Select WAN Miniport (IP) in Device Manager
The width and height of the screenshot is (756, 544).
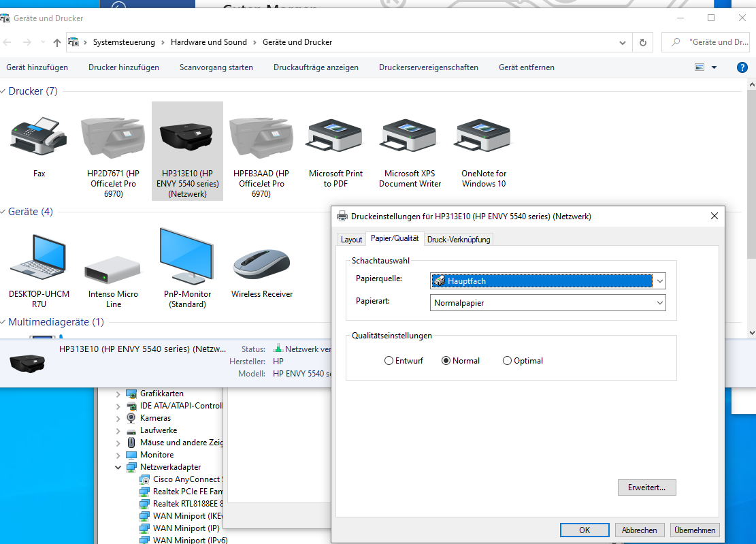tap(180, 528)
